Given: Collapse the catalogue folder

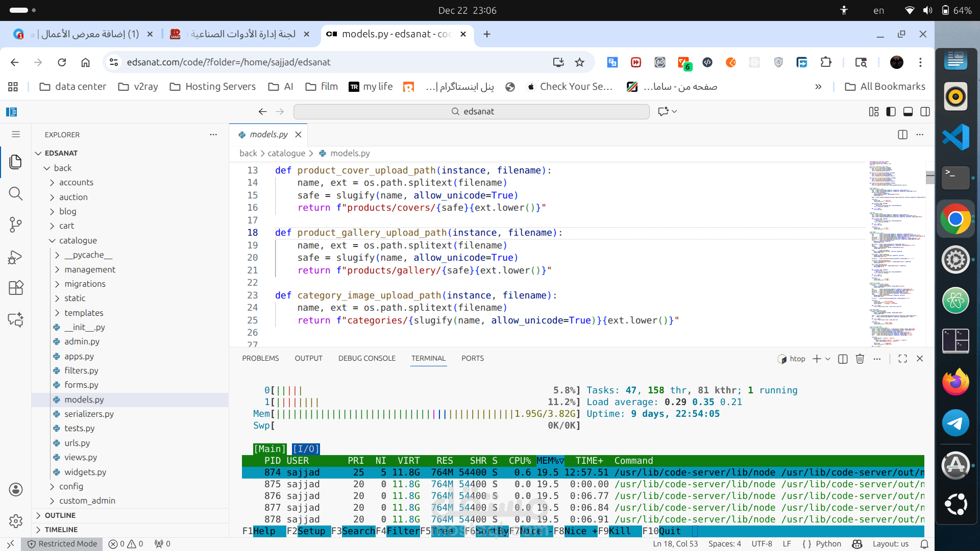Looking at the screenshot, I should click(78, 240).
